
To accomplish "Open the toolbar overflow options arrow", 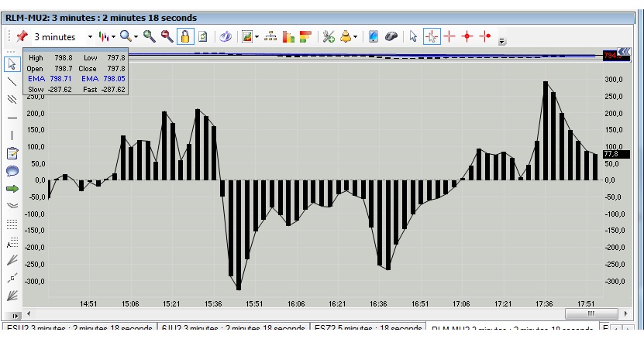I will tap(502, 41).
